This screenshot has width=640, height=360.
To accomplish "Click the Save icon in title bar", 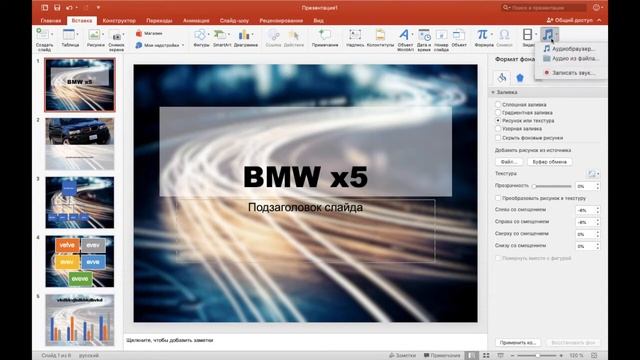I will click(x=57, y=7).
